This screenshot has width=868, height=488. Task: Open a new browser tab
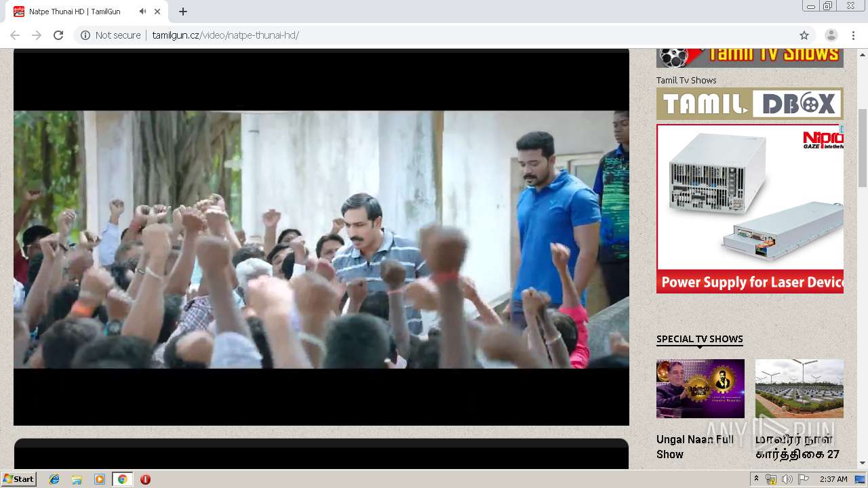click(x=183, y=12)
